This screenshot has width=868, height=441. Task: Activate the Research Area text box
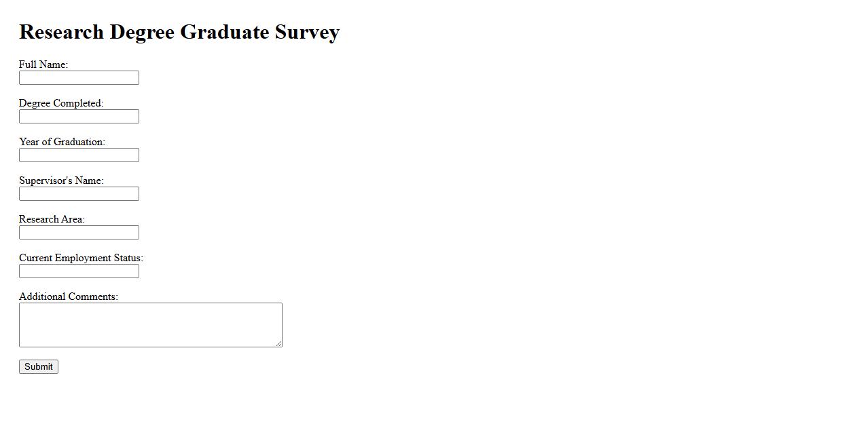(79, 233)
